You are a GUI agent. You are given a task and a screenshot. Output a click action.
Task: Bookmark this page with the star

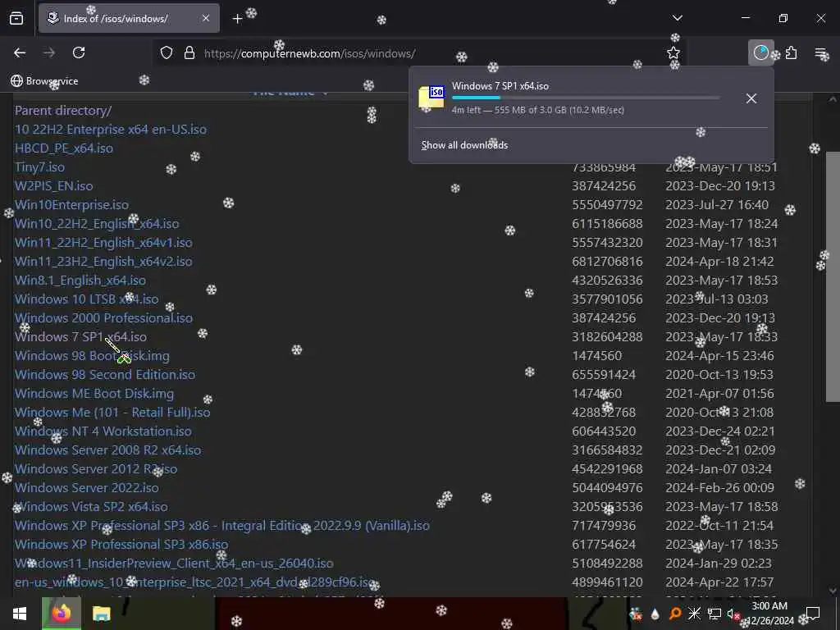click(673, 53)
